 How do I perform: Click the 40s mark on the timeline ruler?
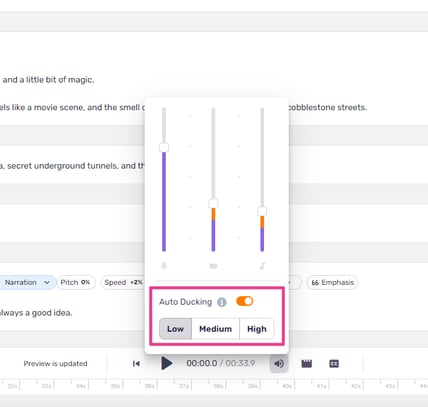point(287,386)
